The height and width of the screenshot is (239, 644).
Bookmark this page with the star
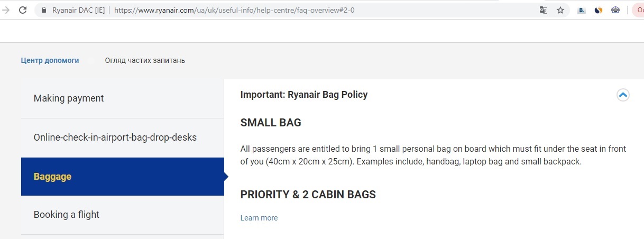tap(560, 10)
